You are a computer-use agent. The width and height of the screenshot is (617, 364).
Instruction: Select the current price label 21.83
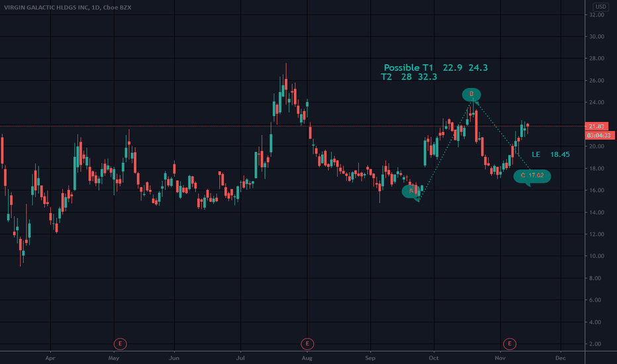click(596, 126)
